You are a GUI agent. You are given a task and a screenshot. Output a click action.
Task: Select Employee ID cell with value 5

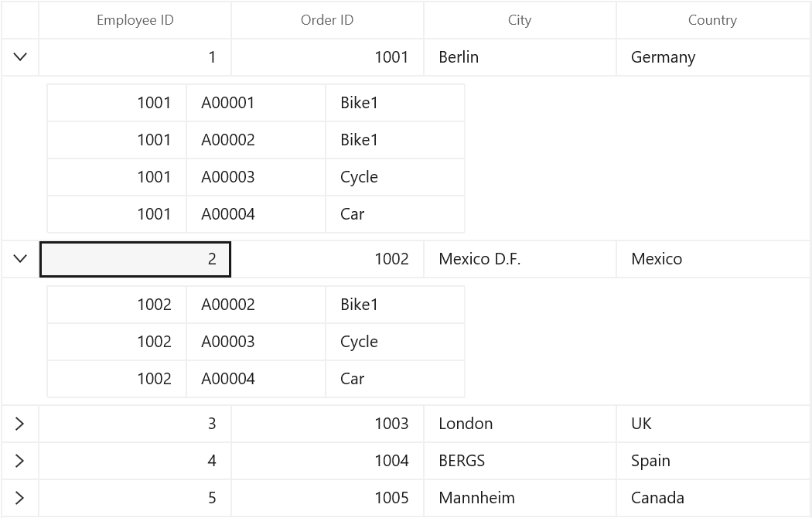tap(135, 498)
